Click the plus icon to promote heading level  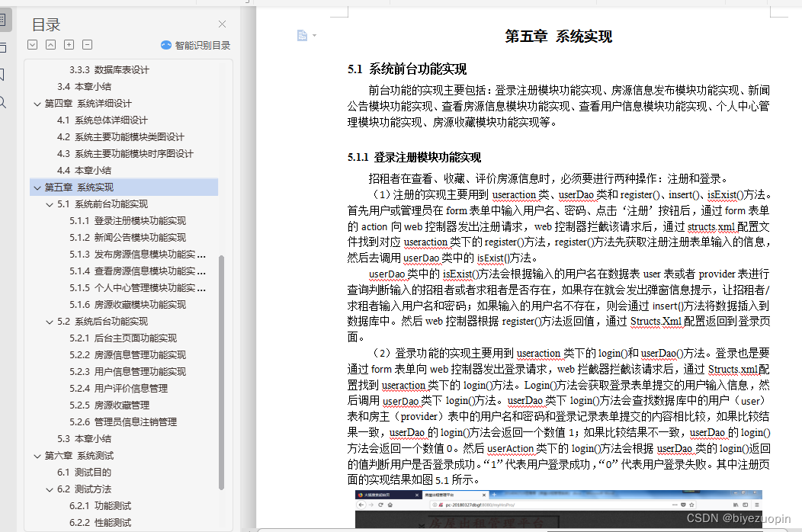pos(69,44)
